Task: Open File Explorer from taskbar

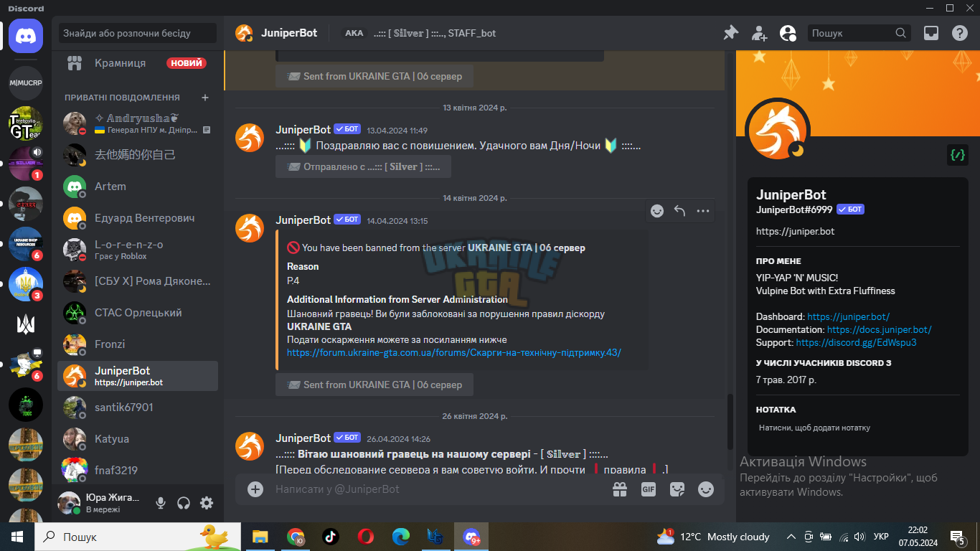Action: click(260, 537)
